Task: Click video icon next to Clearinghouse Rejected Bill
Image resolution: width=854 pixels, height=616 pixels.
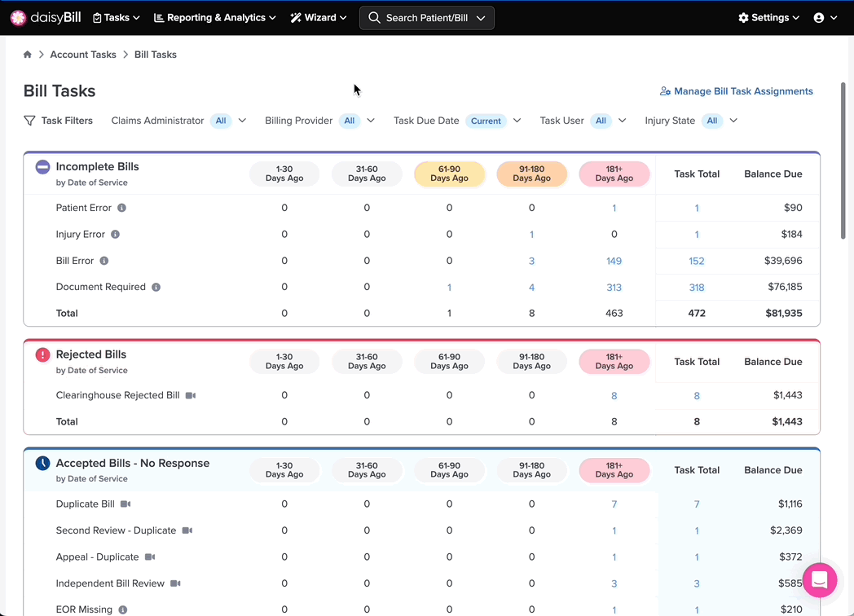Action: tap(191, 395)
